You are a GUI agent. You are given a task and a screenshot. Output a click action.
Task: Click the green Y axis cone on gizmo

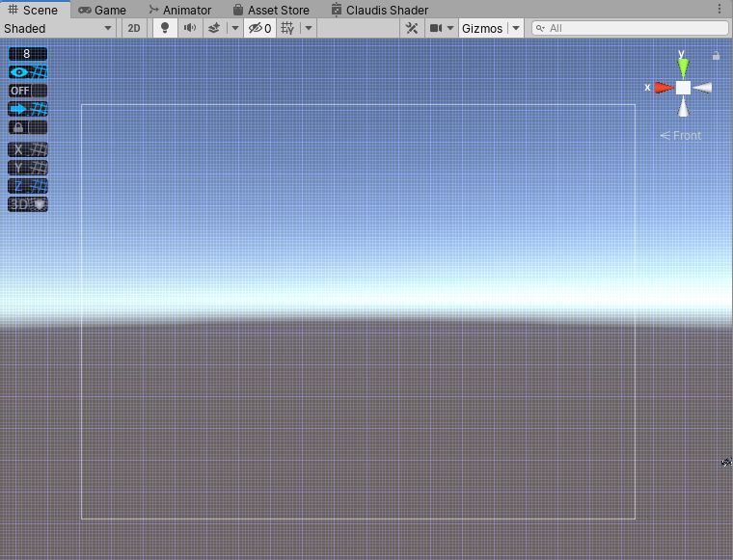coord(683,66)
